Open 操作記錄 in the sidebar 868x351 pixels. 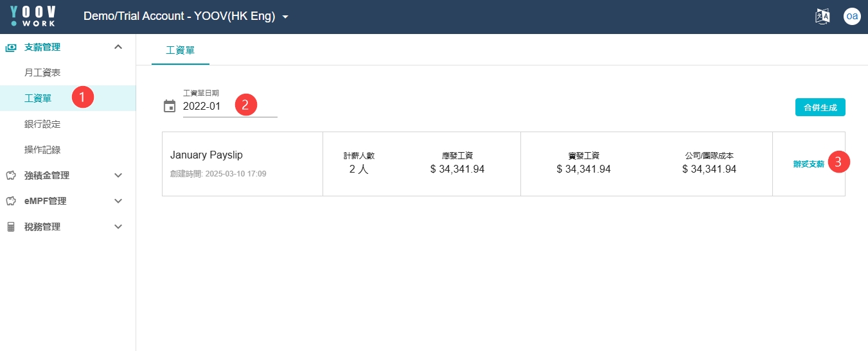(x=42, y=150)
